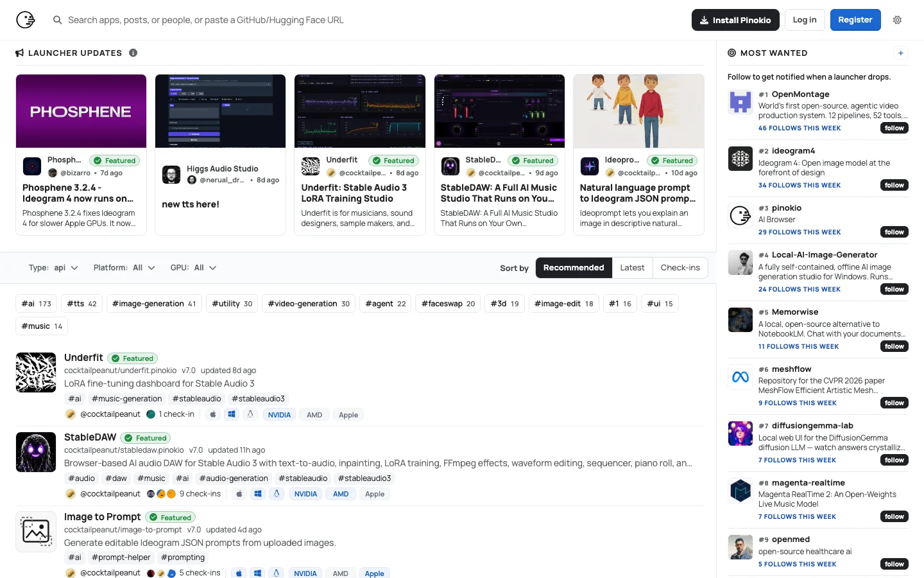The width and height of the screenshot is (924, 578).
Task: Click the Windows platform icon in the Underfit row
Action: (232, 414)
